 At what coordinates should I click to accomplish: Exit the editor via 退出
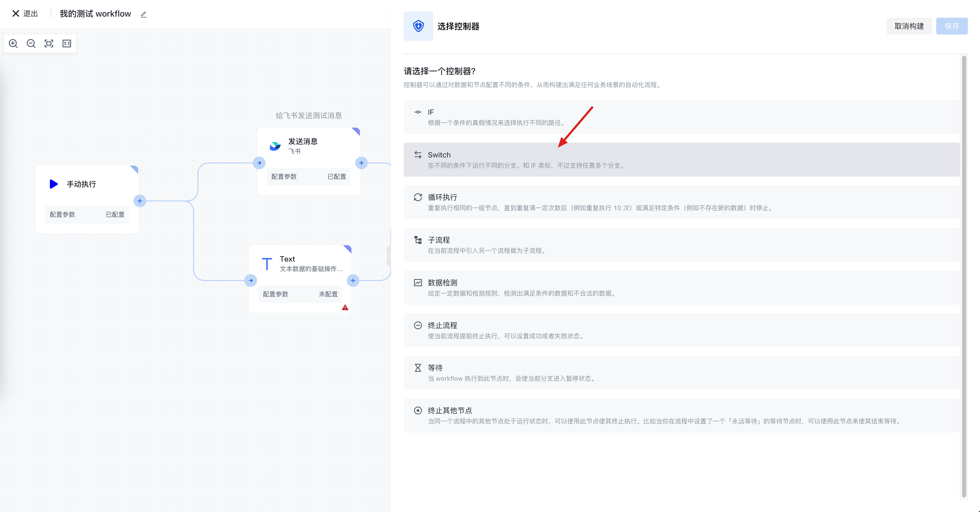(x=25, y=14)
